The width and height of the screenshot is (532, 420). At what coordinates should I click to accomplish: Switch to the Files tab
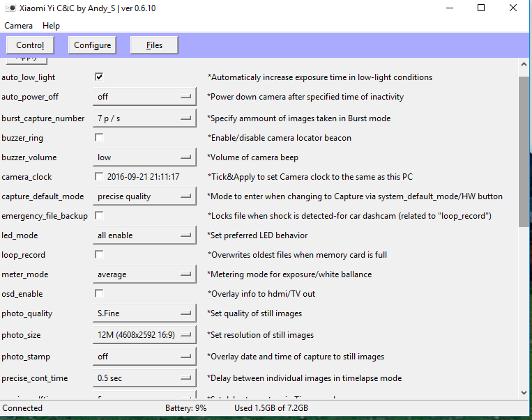tap(154, 45)
